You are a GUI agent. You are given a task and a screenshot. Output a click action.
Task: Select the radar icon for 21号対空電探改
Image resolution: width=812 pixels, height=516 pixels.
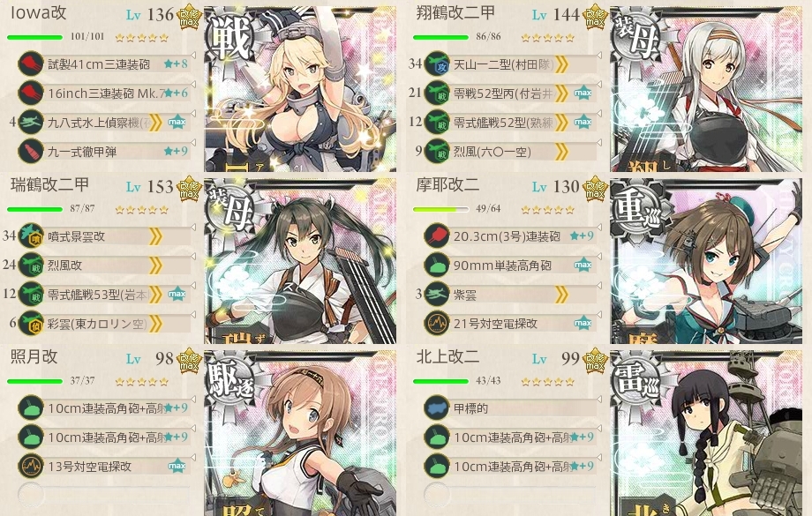coord(437,324)
